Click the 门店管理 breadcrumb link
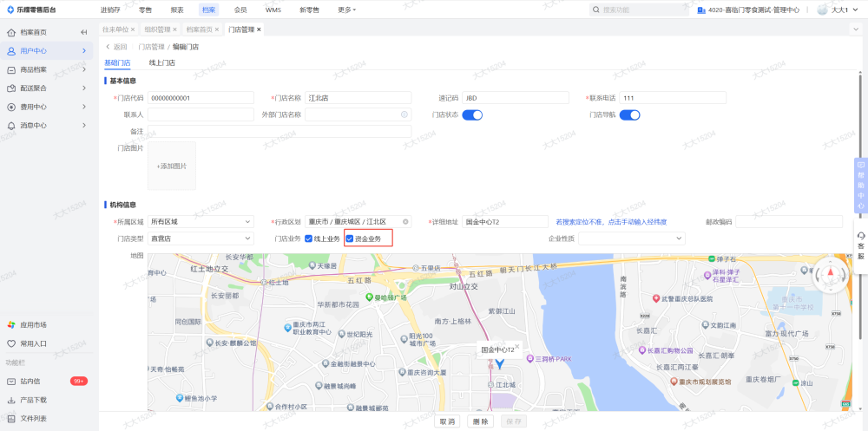Screen dimensions: 868x431 pos(151,47)
